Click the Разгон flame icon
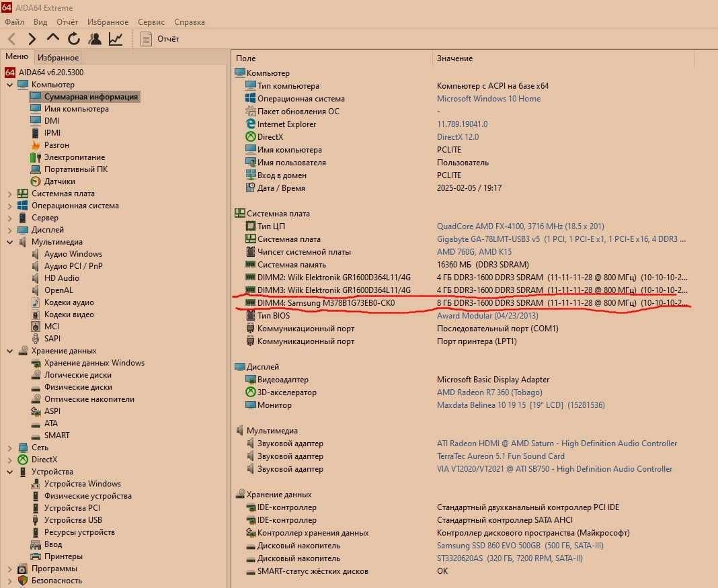718x588 pixels. click(35, 145)
